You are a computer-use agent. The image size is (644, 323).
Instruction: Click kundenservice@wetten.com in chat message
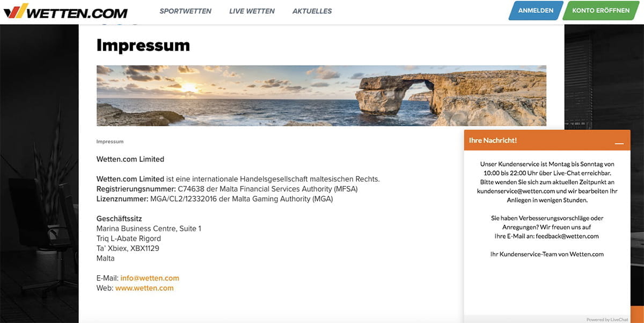coord(516,191)
